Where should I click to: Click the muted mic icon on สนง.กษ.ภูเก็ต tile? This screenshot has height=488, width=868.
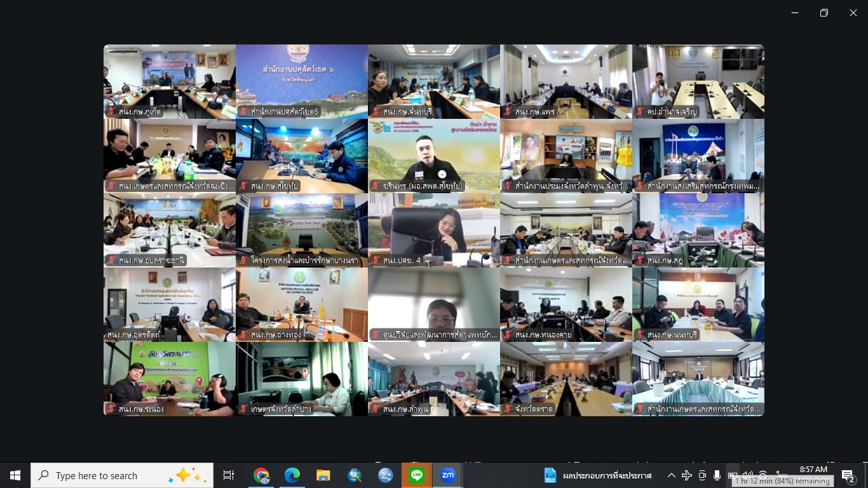coord(111,112)
